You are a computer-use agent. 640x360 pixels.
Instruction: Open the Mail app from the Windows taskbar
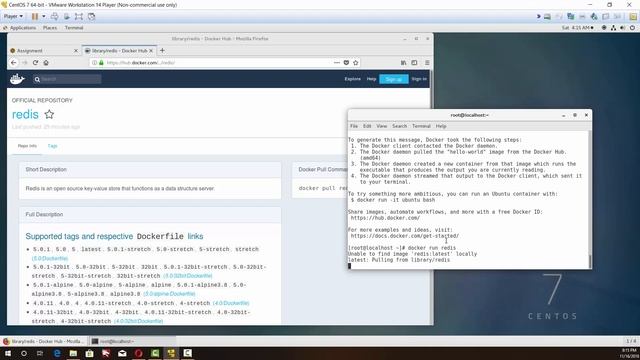coord(122,353)
